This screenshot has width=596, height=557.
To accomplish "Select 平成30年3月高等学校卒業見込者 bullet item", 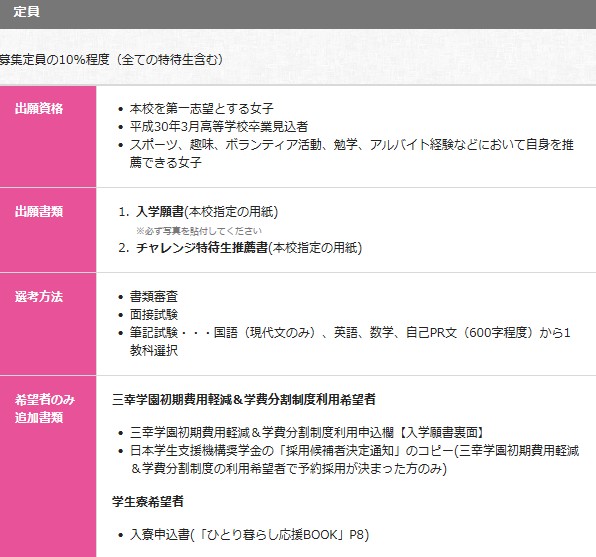I will click(x=219, y=126).
